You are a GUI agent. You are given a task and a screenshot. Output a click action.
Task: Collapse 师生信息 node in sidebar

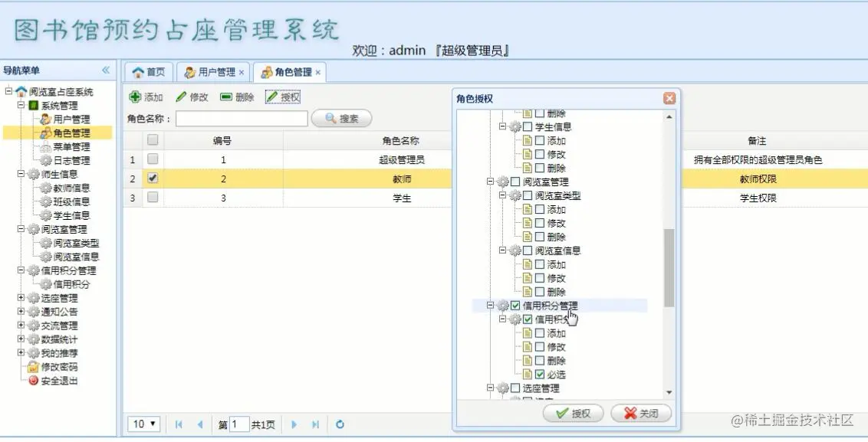[x=21, y=174]
